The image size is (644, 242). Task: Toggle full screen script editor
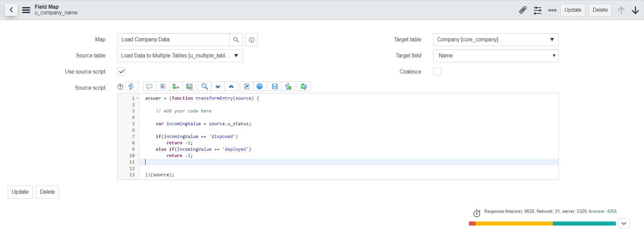tap(247, 87)
